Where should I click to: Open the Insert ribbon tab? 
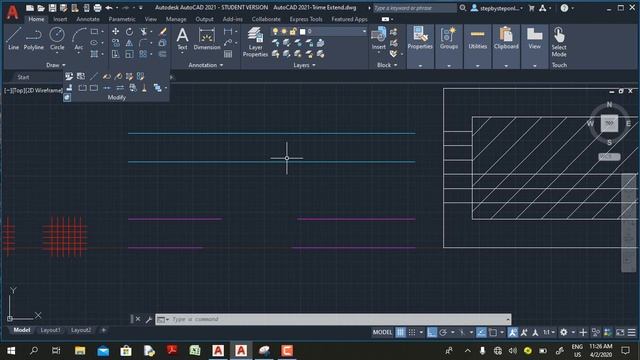[x=60, y=19]
